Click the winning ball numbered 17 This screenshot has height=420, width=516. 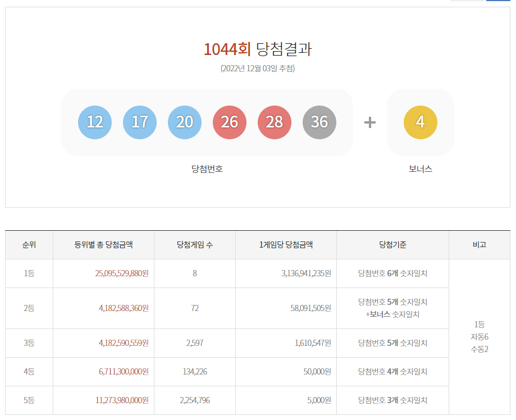(x=139, y=122)
